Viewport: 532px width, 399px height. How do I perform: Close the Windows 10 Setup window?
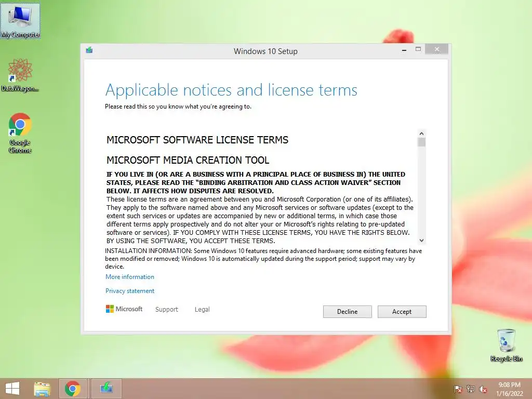point(436,49)
